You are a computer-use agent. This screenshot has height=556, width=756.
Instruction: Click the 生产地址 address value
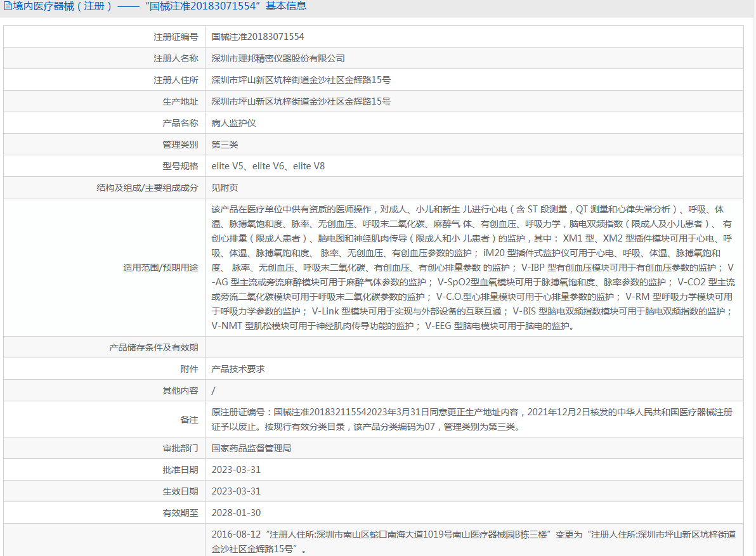tap(301, 101)
